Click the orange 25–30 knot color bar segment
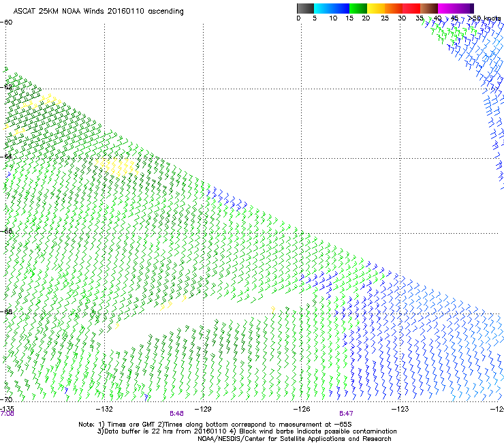 click(x=394, y=8)
